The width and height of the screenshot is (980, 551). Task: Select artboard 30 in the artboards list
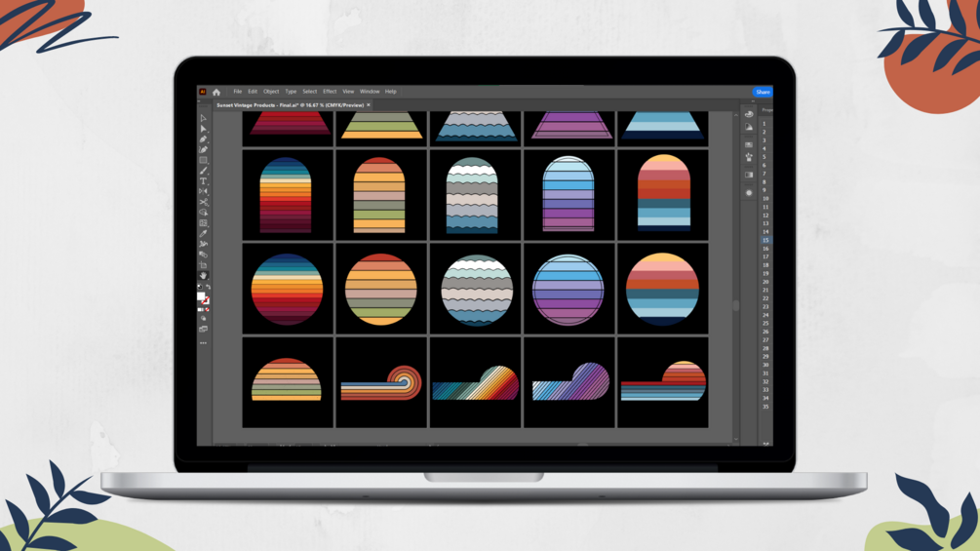765,365
